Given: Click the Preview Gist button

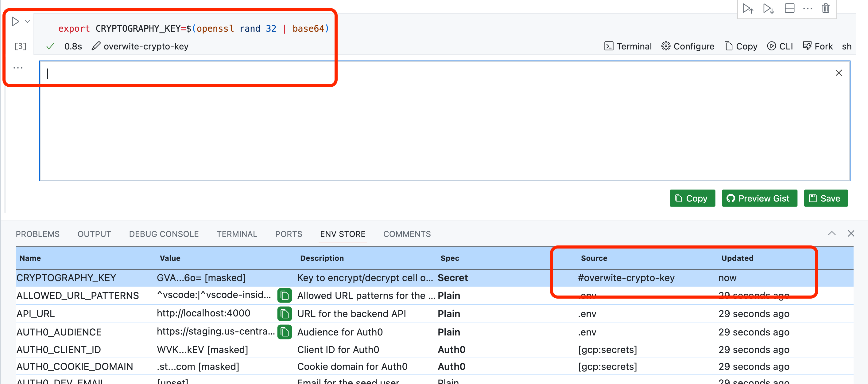Looking at the screenshot, I should click(x=759, y=198).
